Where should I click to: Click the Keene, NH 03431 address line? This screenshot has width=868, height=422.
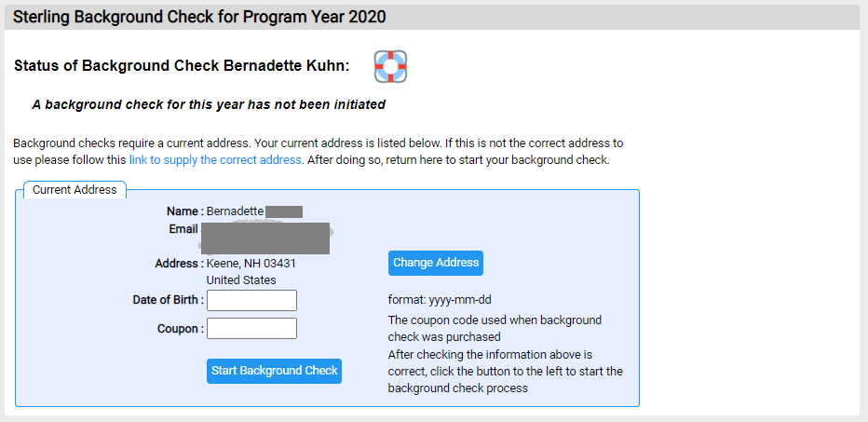[x=251, y=264]
